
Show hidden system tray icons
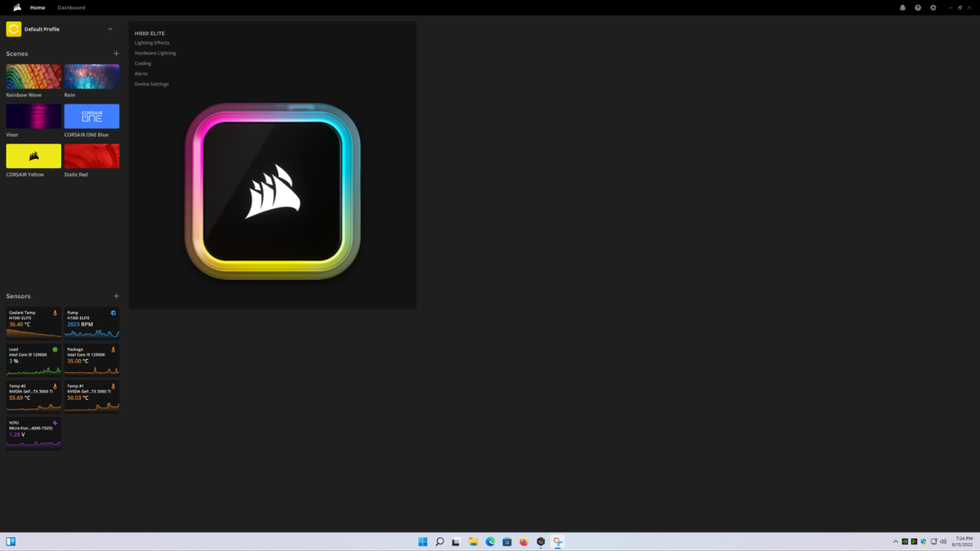[895, 542]
